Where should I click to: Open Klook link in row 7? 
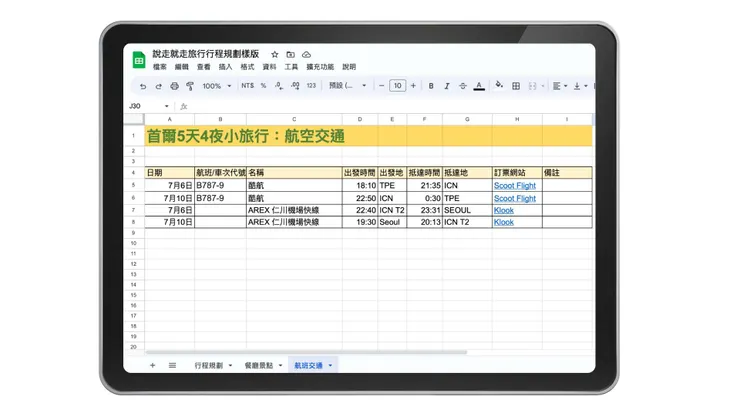[504, 211]
